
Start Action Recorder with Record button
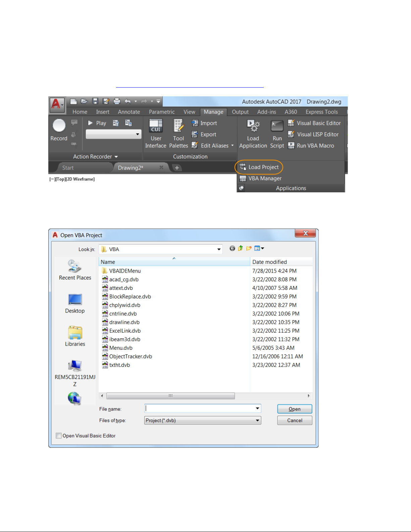59,130
